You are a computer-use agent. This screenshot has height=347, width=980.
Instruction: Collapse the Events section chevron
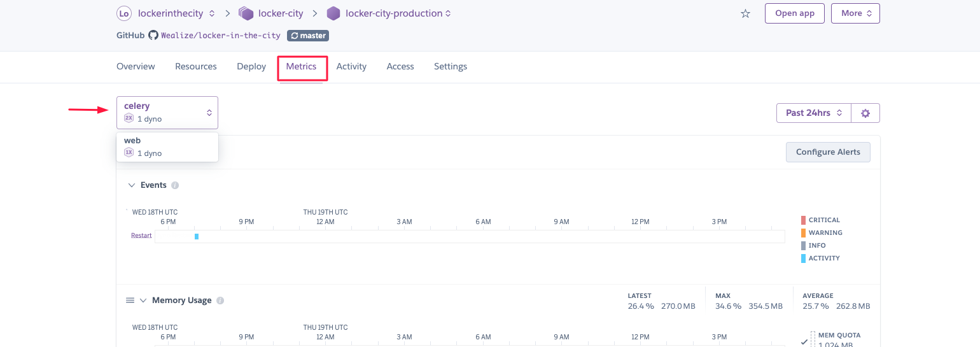pyautogui.click(x=132, y=185)
